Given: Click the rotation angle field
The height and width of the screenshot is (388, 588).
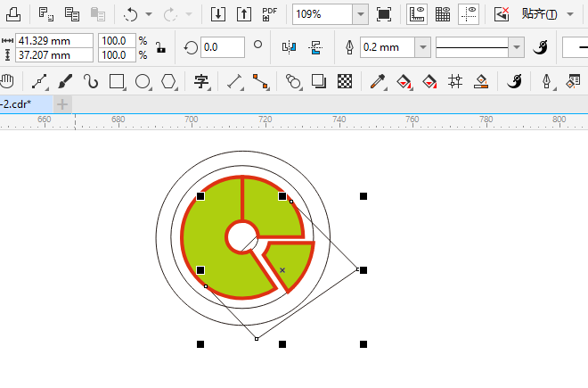Looking at the screenshot, I should coord(223,47).
